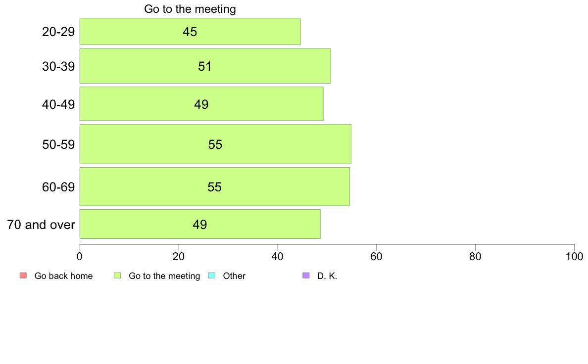This screenshot has width=588, height=364.
Task: Select the 50-59 bar showing 55
Action: coord(215,144)
